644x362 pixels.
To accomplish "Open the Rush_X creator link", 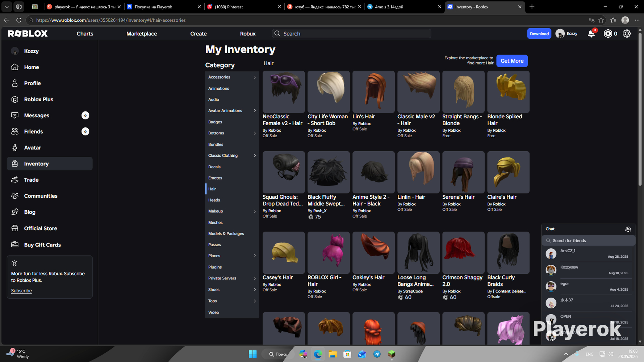I will tap(320, 211).
